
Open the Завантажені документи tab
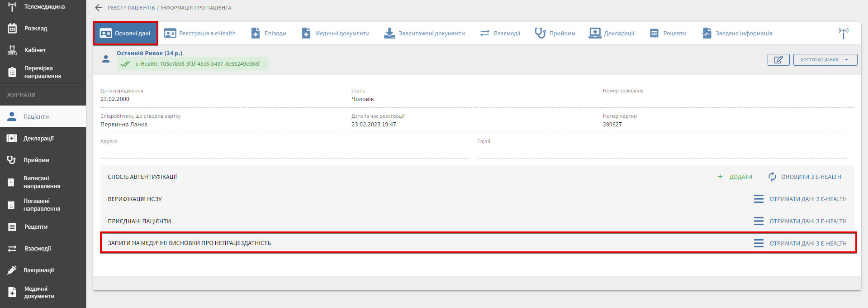(x=424, y=33)
